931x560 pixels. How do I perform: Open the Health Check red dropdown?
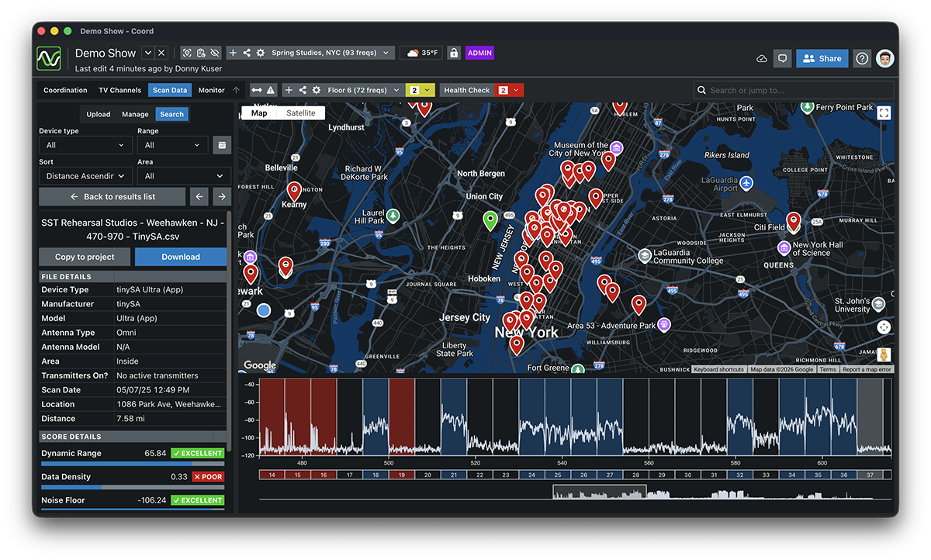pyautogui.click(x=516, y=90)
